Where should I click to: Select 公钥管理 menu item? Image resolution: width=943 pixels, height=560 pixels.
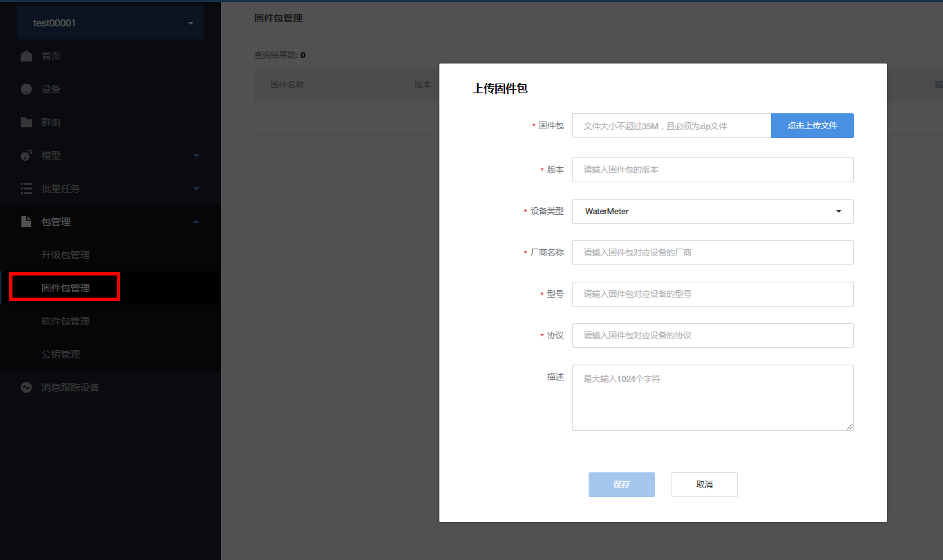(61, 354)
